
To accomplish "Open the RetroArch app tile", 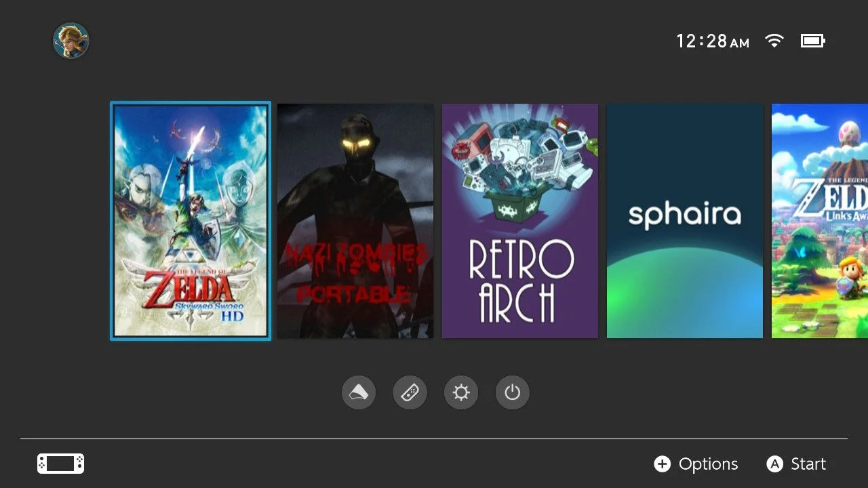I will (520, 221).
